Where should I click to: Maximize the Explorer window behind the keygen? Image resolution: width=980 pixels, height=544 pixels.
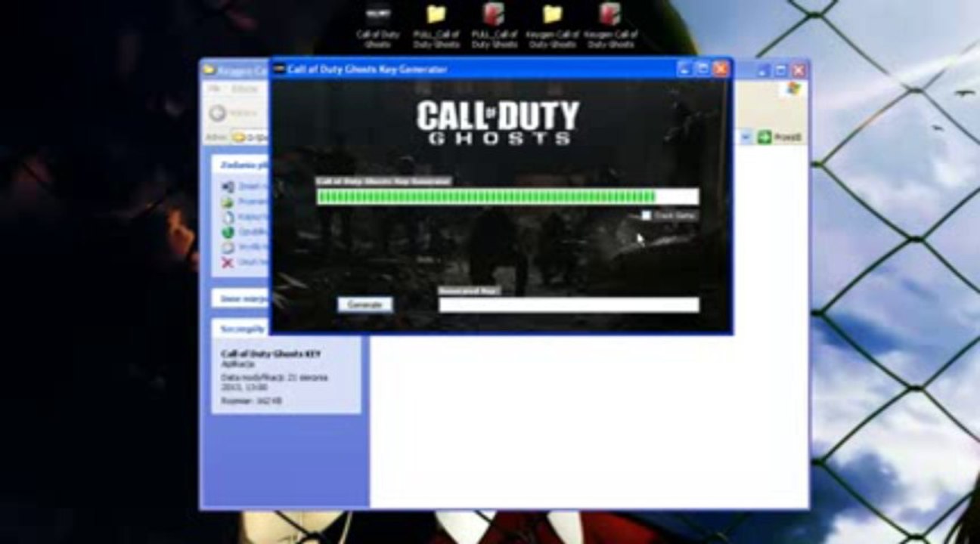point(780,70)
